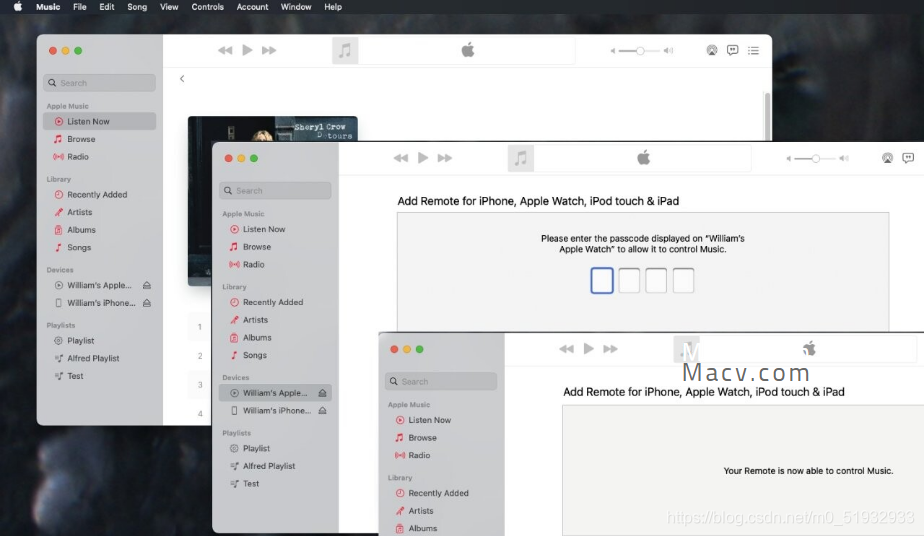The image size is (924, 536).
Task: Click rewind button in back Music window
Action: click(x=225, y=51)
